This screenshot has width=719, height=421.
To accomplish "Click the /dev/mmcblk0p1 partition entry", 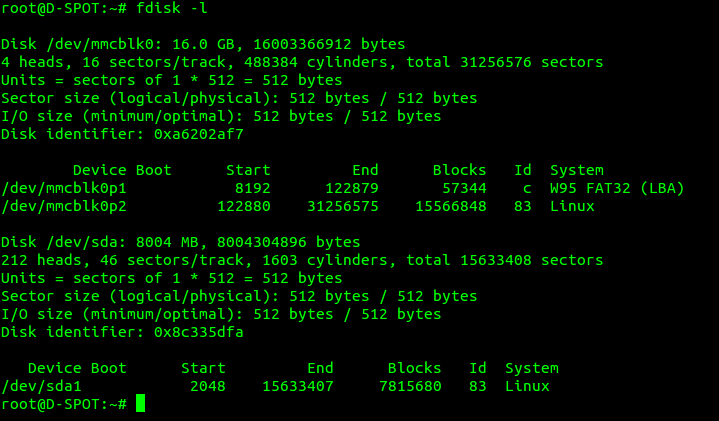I will (343, 188).
